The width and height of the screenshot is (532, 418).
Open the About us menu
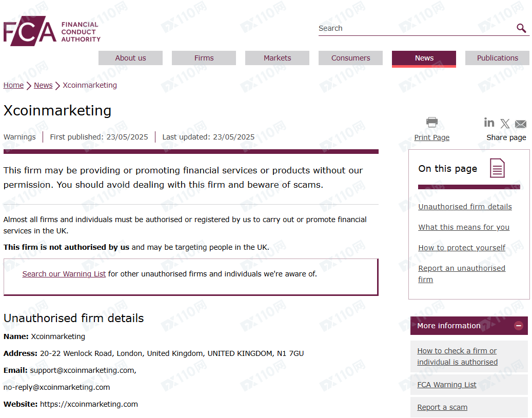click(x=130, y=58)
